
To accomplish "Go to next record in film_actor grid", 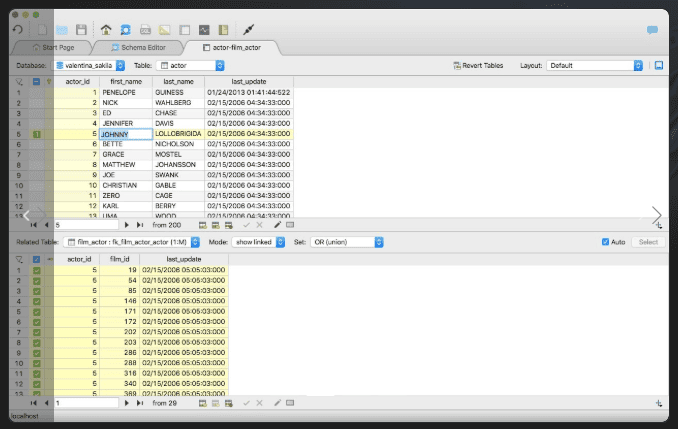I will (127, 403).
